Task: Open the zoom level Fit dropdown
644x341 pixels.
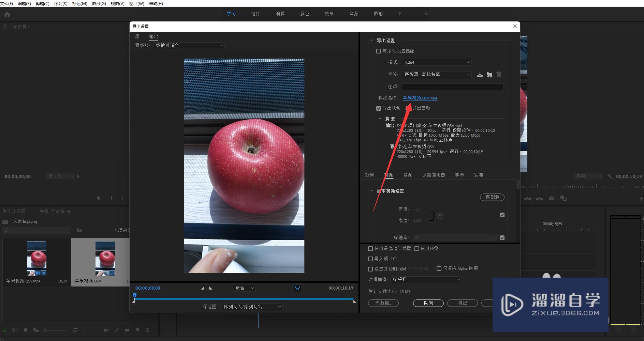Action: (x=244, y=288)
